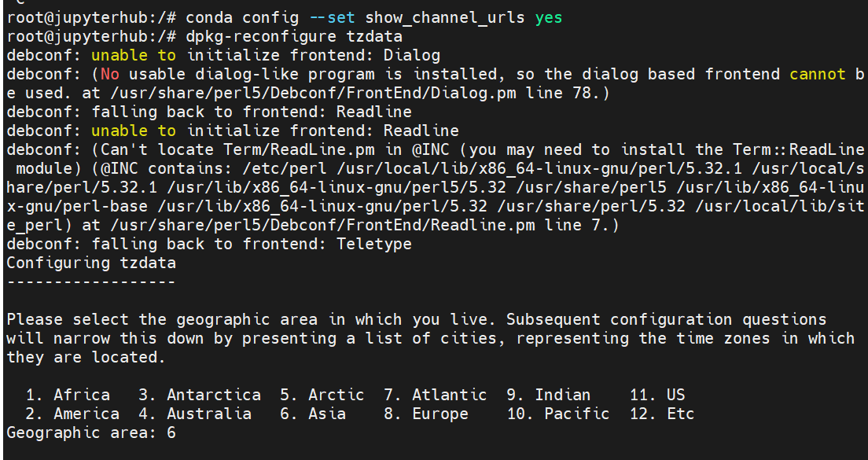Screen dimensions: 868x460
Task: Click the Antarctica list entry
Action: [213, 395]
